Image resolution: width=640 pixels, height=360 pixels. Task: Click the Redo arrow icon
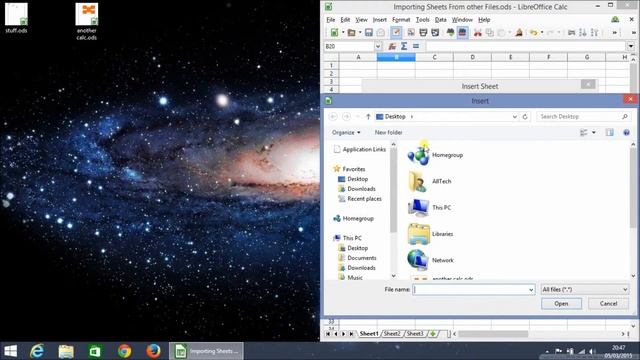pyautogui.click(x=550, y=33)
